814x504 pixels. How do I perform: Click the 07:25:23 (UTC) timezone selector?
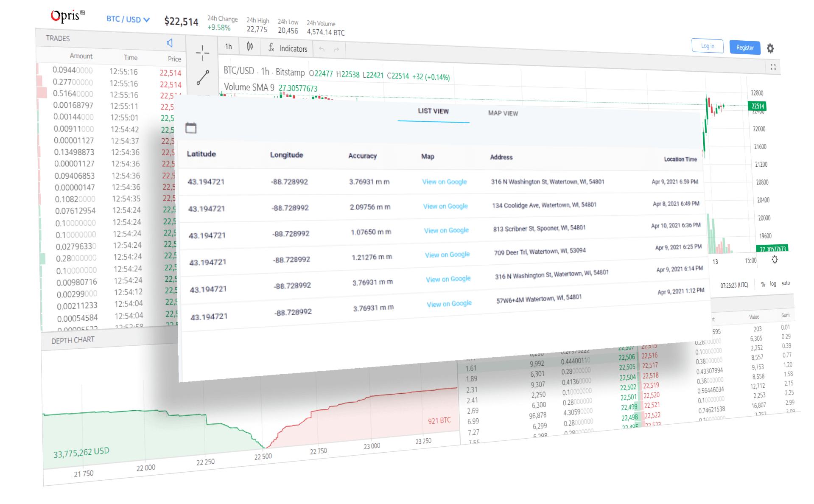pyautogui.click(x=734, y=286)
